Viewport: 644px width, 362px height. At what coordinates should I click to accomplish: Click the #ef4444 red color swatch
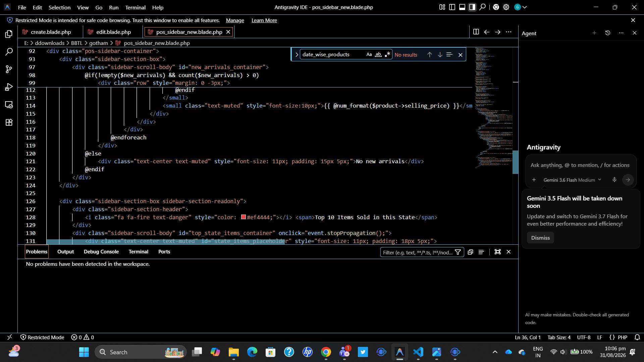coord(244,217)
